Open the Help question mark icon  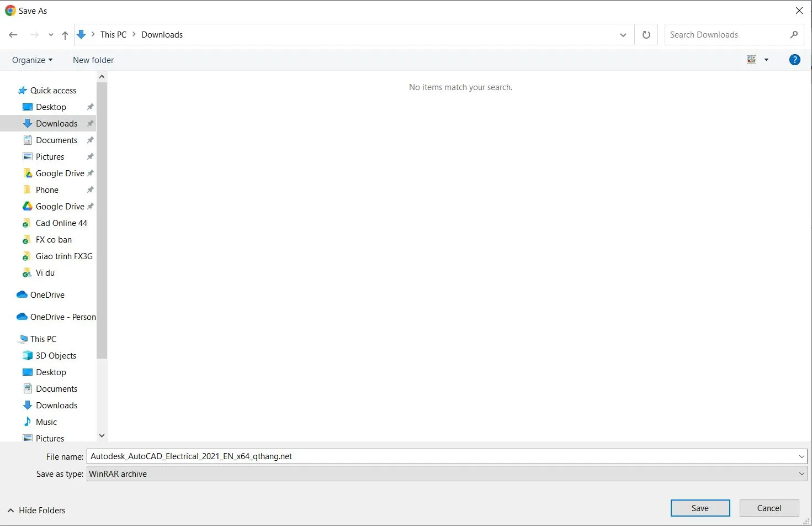(x=794, y=60)
